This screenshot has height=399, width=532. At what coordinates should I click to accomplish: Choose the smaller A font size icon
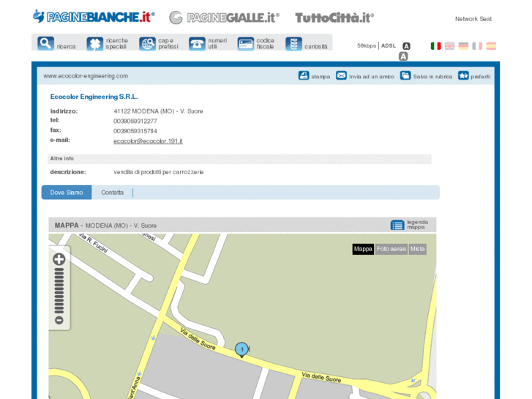coord(406,46)
